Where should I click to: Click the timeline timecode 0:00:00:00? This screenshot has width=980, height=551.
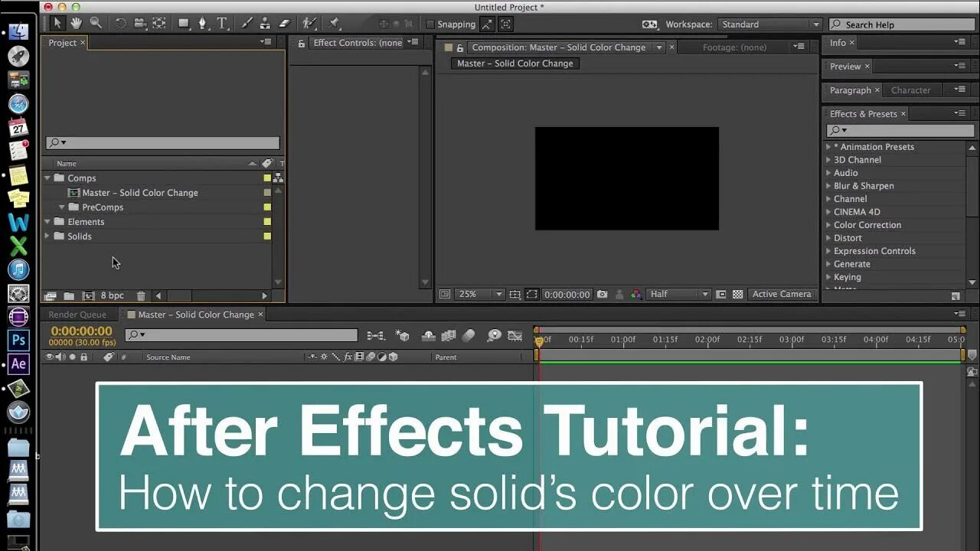click(81, 331)
